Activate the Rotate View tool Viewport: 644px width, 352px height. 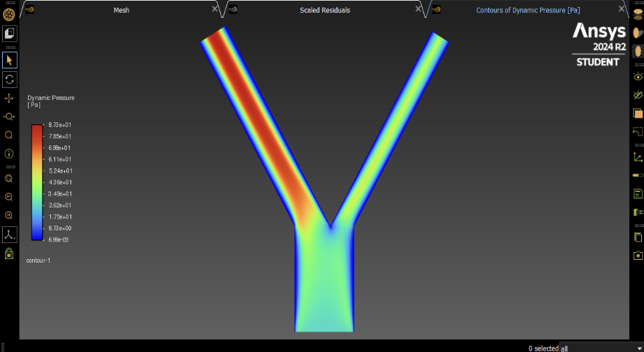pos(9,79)
